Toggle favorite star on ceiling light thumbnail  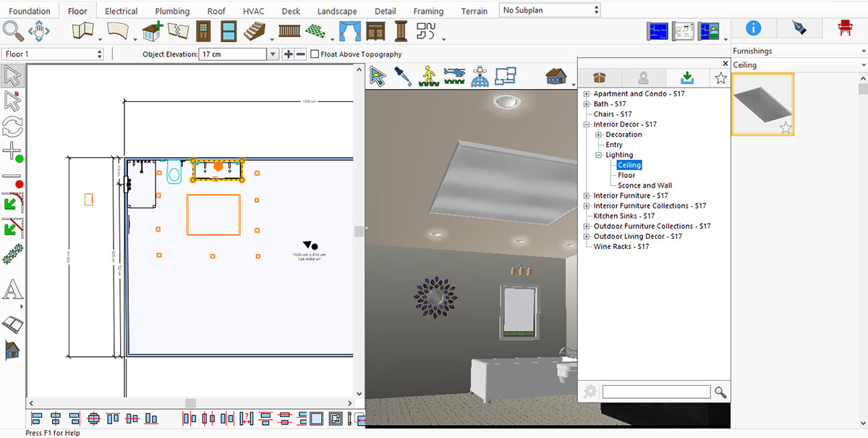[786, 128]
